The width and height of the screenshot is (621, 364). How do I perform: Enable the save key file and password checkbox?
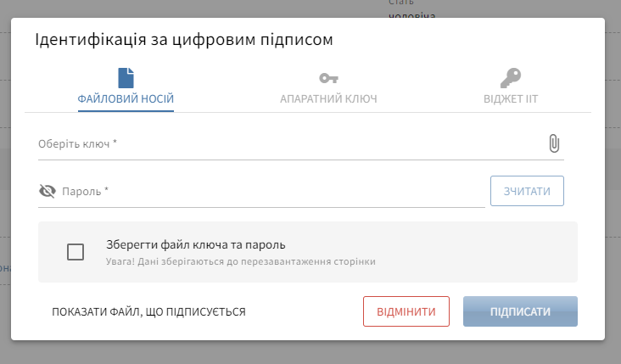(x=76, y=252)
